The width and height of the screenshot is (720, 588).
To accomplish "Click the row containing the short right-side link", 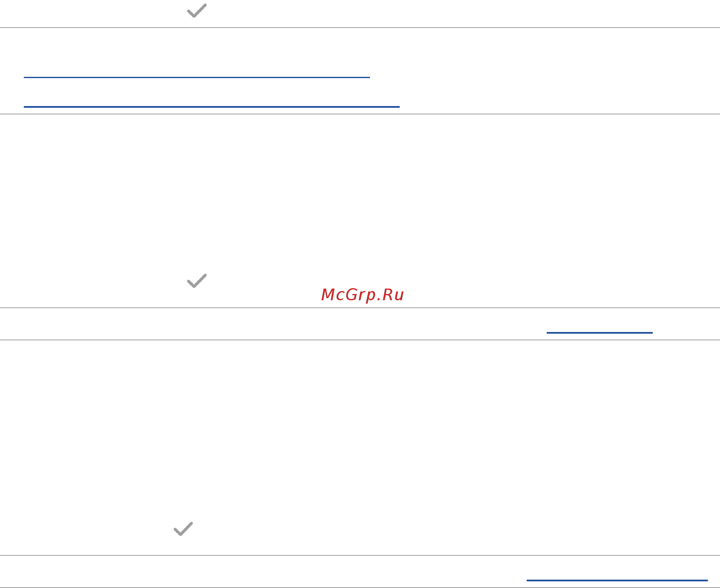I will point(360,324).
